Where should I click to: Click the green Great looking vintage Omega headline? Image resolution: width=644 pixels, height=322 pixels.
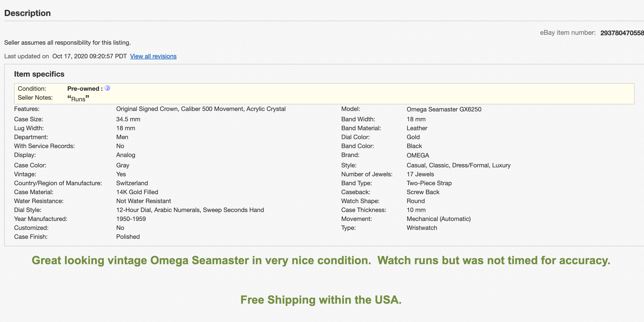(321, 260)
